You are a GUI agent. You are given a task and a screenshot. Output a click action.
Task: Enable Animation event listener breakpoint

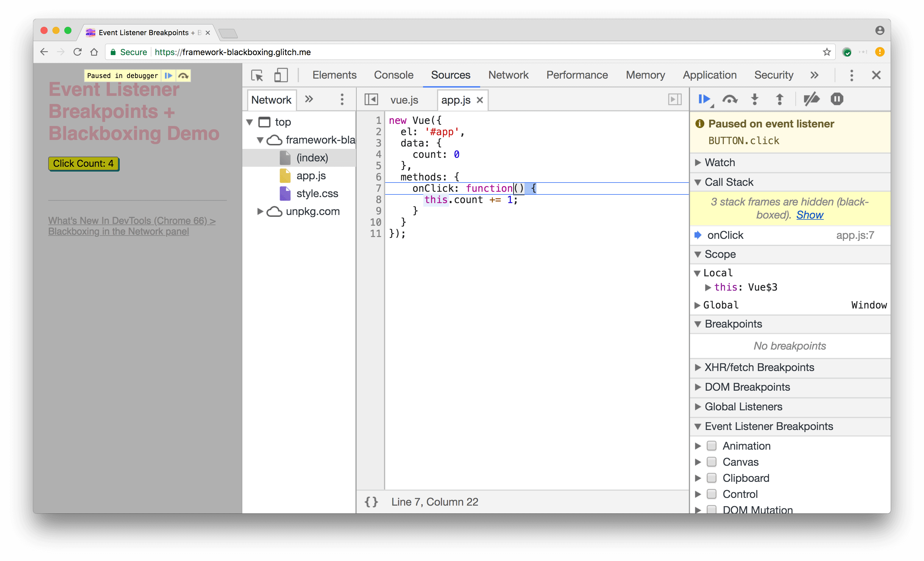711,445
